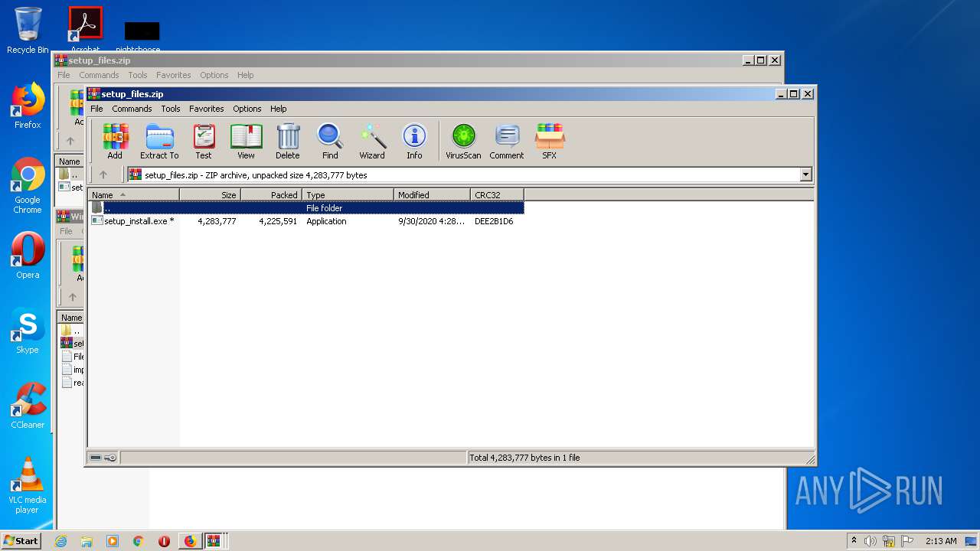Click the action center flag tray icon
Image resolution: width=980 pixels, height=551 pixels.
(x=907, y=541)
